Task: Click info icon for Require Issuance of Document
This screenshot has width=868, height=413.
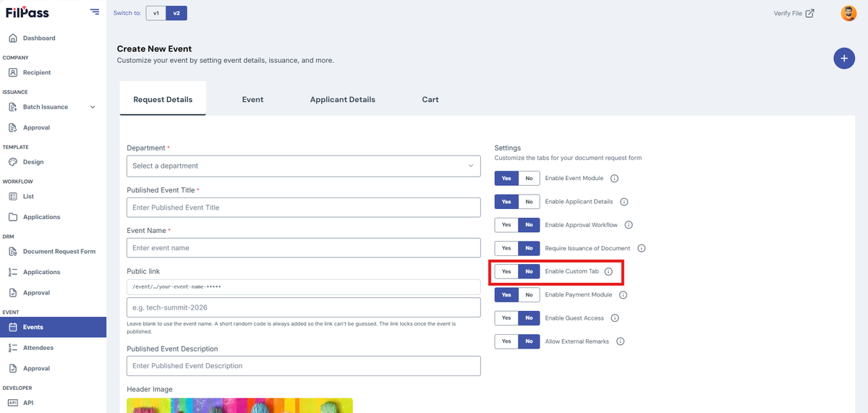Action: click(x=641, y=248)
